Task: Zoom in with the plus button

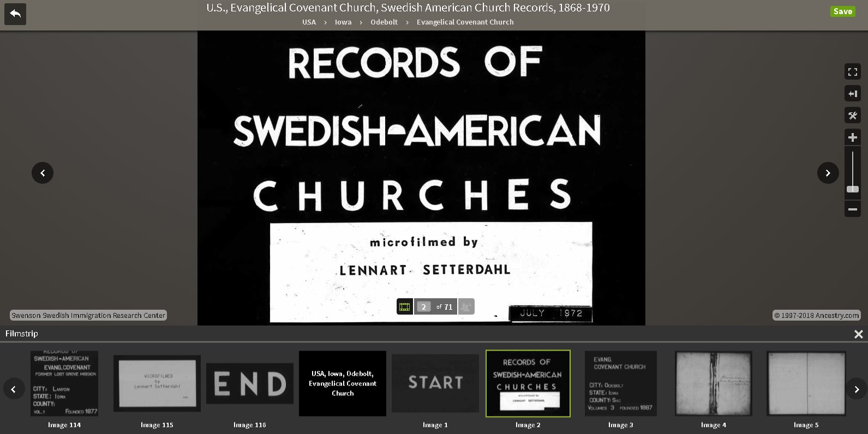Action: tap(852, 137)
